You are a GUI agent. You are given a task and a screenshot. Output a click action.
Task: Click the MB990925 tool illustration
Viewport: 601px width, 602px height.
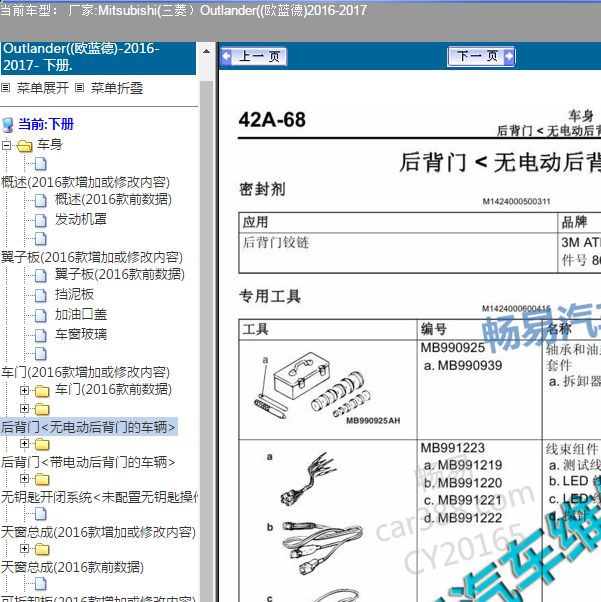click(327, 388)
